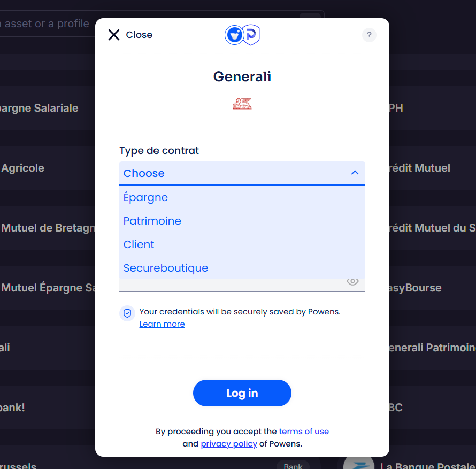Click the Close text label
This screenshot has width=476, height=469.
(139, 35)
